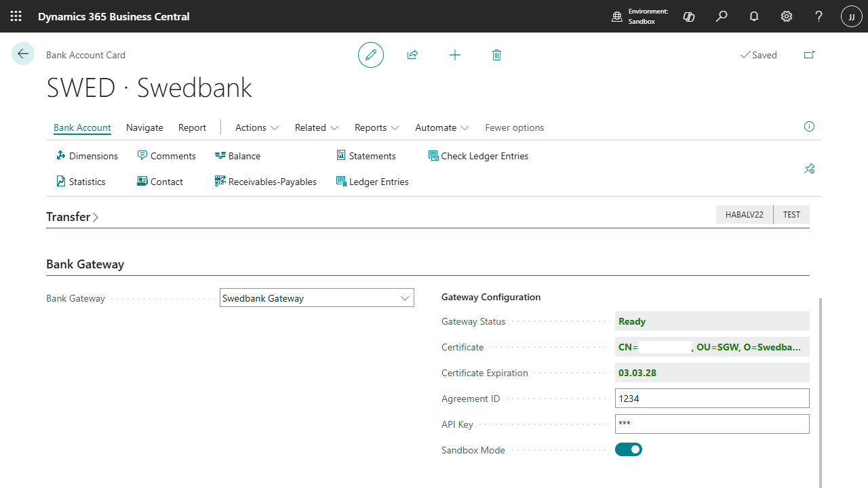Open the Transfer section breadcrumb
This screenshot has height=488, width=868.
click(68, 216)
